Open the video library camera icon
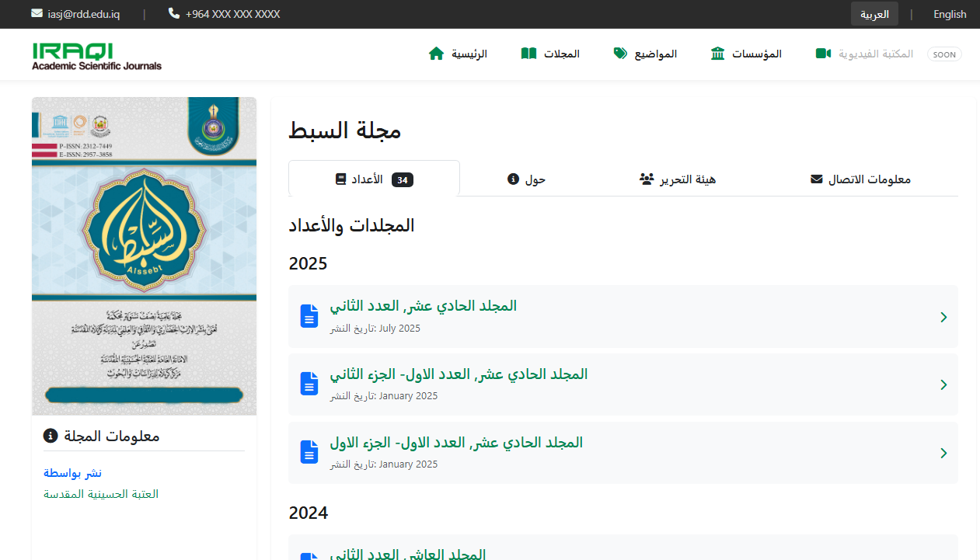 [x=822, y=54]
